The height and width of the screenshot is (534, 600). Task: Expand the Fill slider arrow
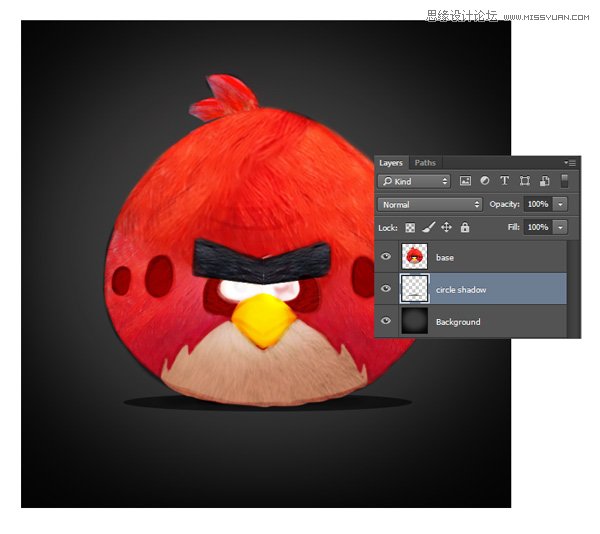[x=560, y=228]
